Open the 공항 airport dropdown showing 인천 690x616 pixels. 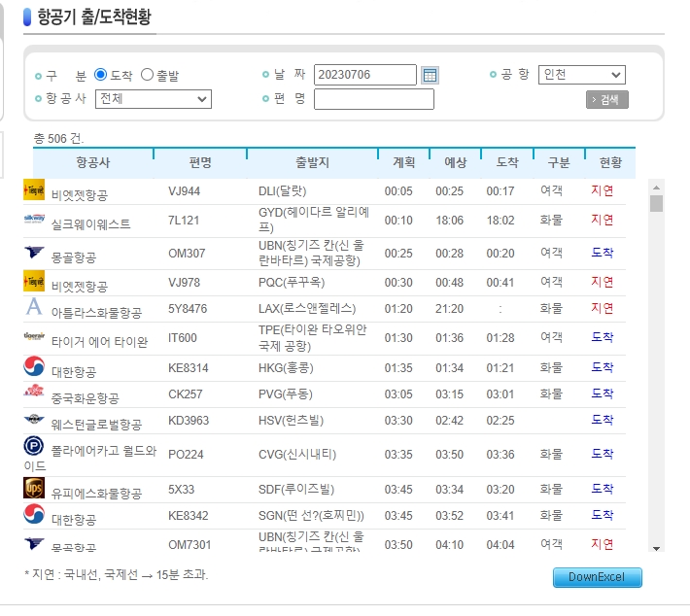pos(582,75)
